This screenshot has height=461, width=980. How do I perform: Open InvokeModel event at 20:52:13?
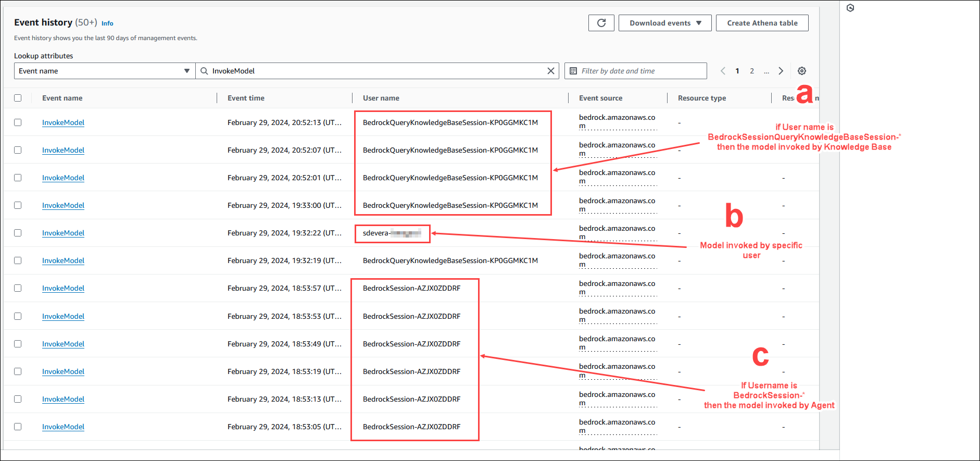click(63, 122)
